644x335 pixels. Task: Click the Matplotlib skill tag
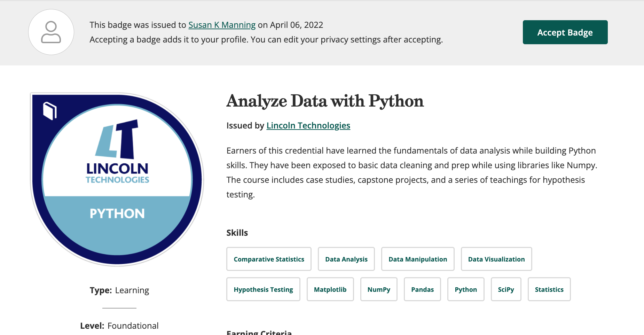(x=330, y=289)
